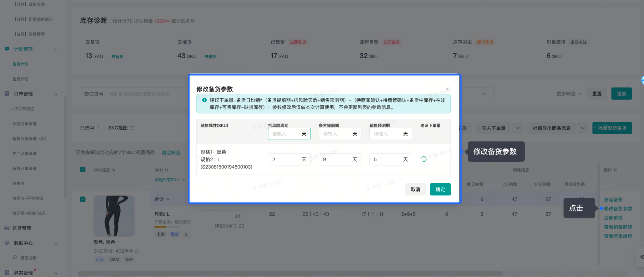
Task: Click 立即备货 tag next to 已售罄
Action: (x=298, y=42)
